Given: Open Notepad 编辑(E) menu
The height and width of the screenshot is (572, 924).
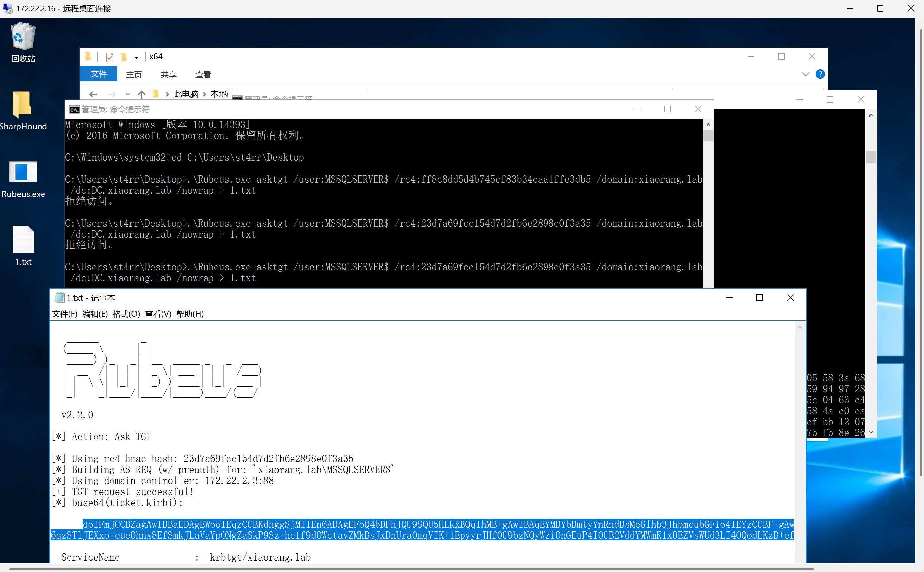Looking at the screenshot, I should click(95, 314).
